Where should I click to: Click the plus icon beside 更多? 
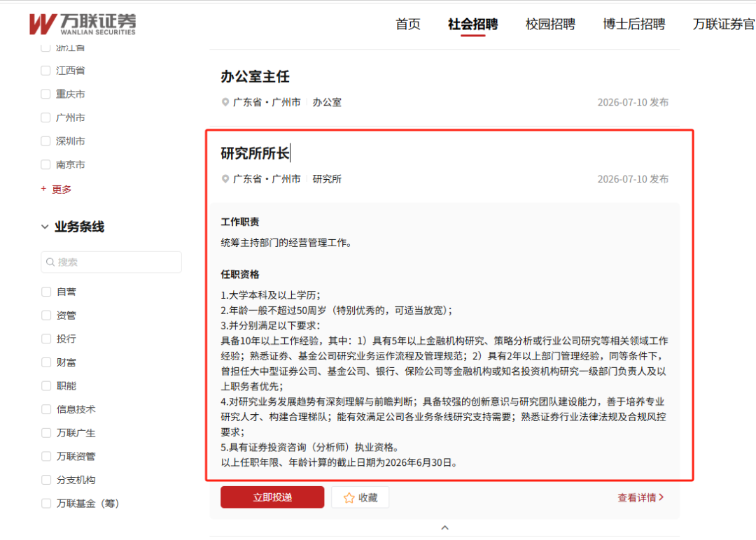click(44, 189)
